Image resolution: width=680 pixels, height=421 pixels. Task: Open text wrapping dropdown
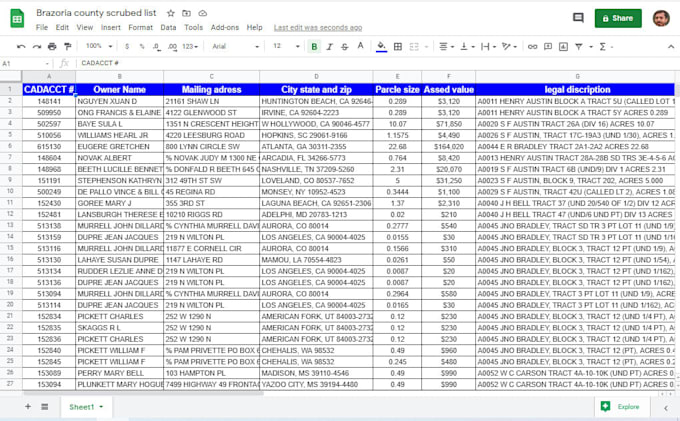tap(488, 46)
